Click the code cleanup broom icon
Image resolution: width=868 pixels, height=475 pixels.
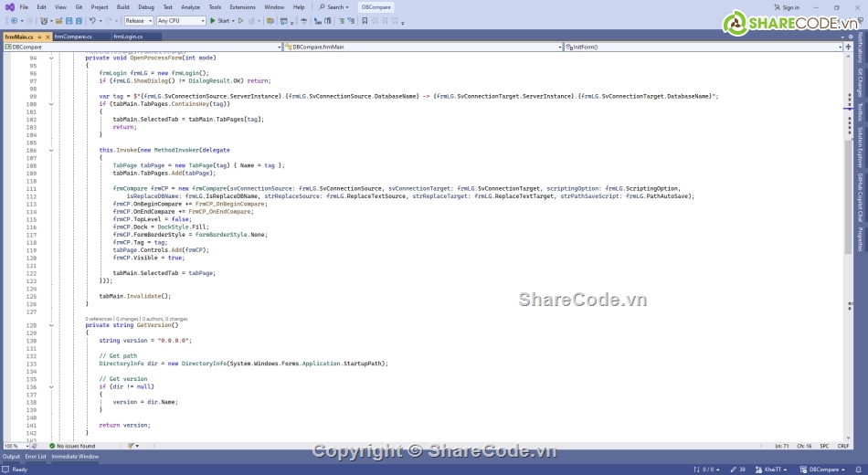click(132, 446)
